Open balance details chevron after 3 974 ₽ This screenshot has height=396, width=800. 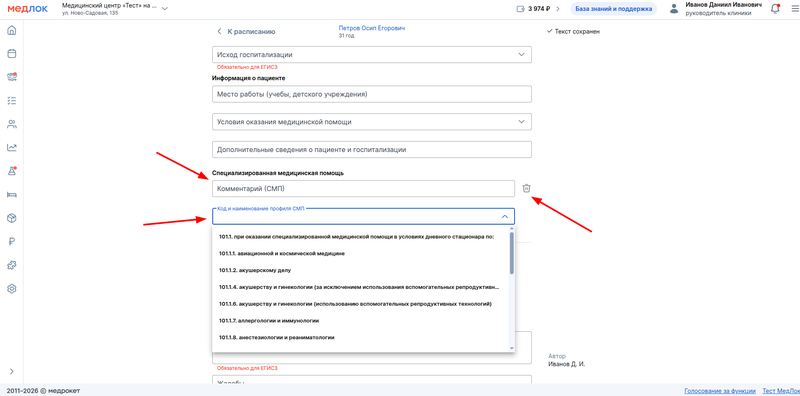point(558,9)
